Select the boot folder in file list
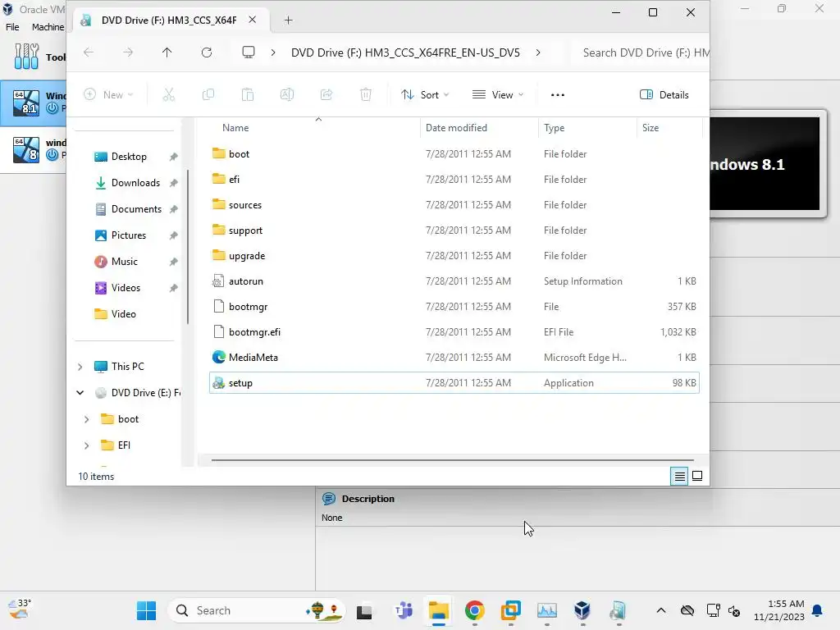This screenshot has width=840, height=630. tap(454, 153)
